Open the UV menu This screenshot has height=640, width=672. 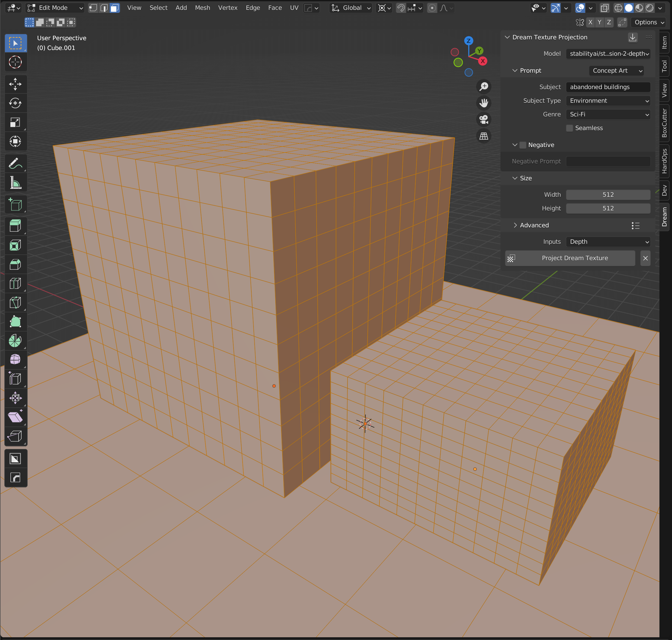[x=294, y=8]
